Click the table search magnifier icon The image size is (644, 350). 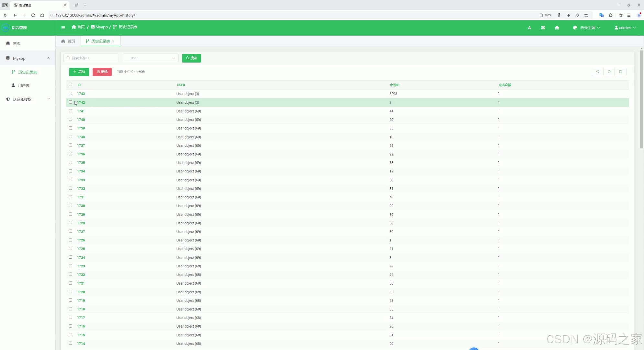tap(598, 72)
